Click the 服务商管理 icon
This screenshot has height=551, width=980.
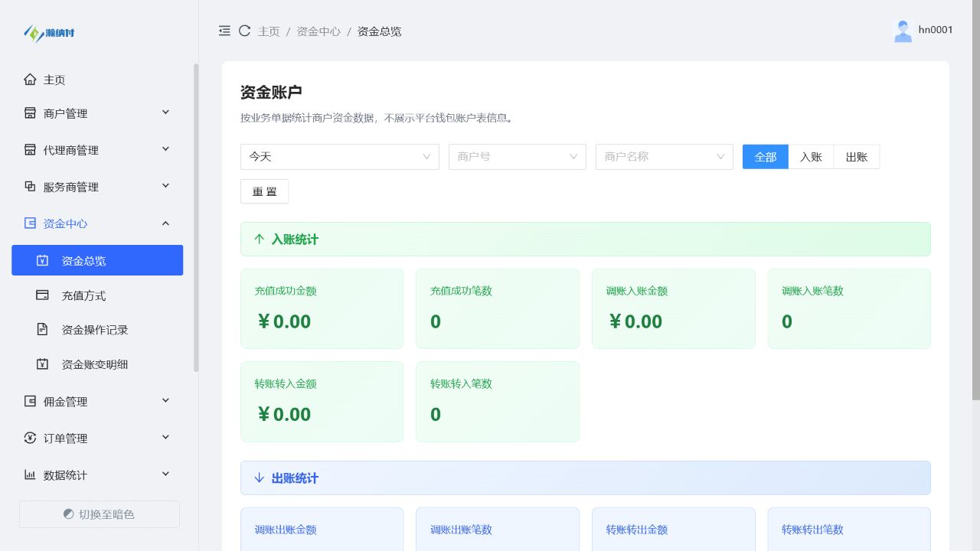[30, 187]
